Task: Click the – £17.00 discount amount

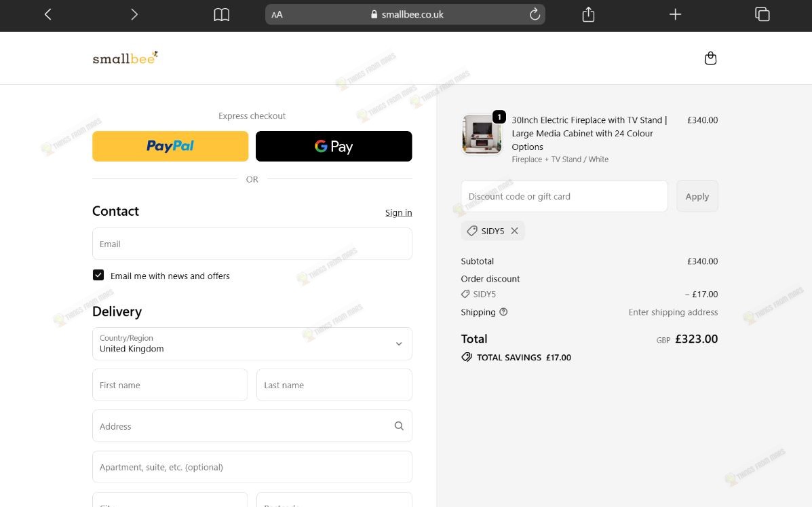Action: (701, 294)
